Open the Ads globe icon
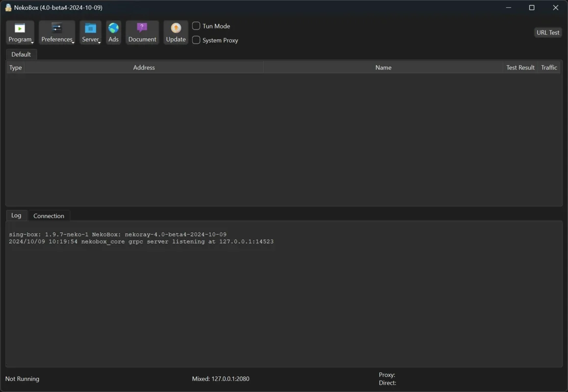 [x=113, y=28]
